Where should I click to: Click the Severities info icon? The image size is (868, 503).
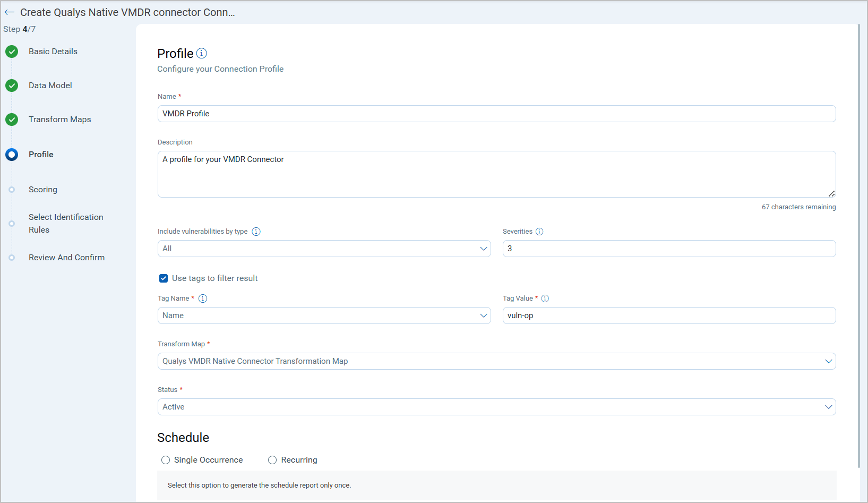point(539,232)
